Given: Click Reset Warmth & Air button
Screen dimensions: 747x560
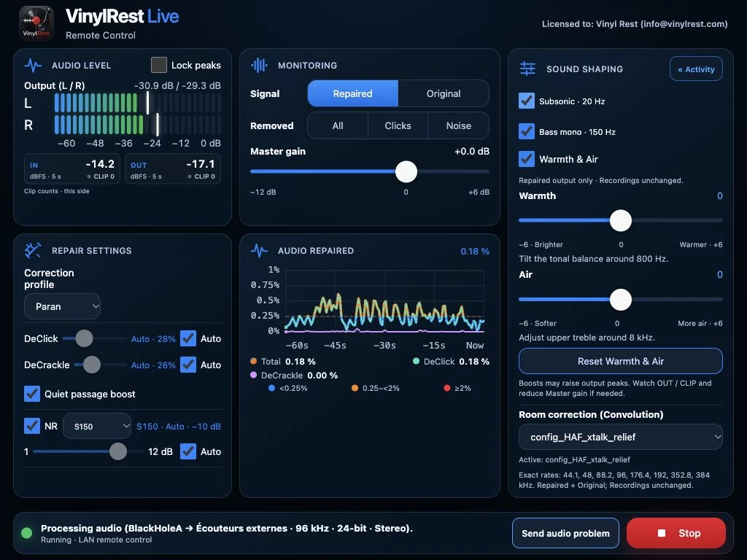Looking at the screenshot, I should click(x=620, y=361).
